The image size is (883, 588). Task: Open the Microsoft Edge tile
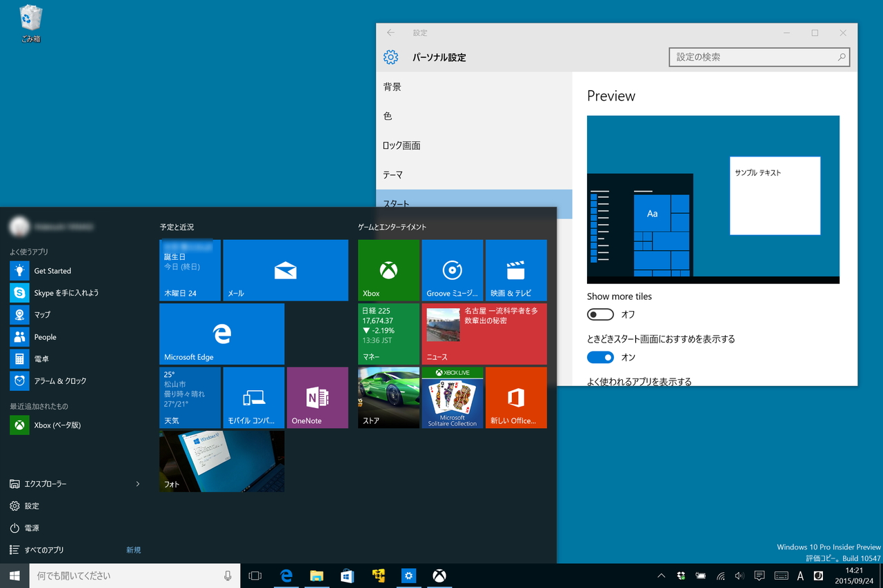point(221,334)
